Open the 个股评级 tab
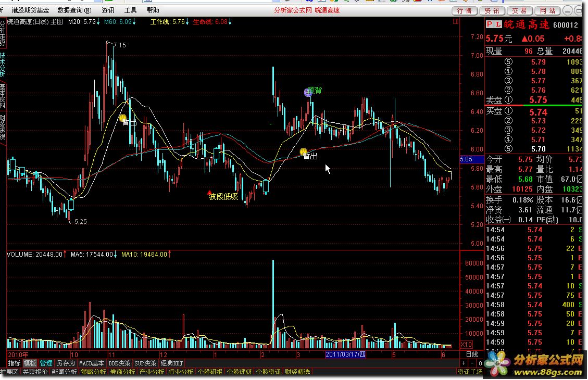Screen dimensions: 588x380 click(239, 372)
